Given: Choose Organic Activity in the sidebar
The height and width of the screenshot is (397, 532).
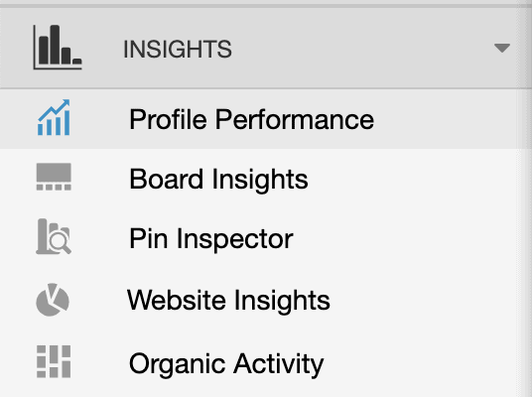Looking at the screenshot, I should click(226, 364).
